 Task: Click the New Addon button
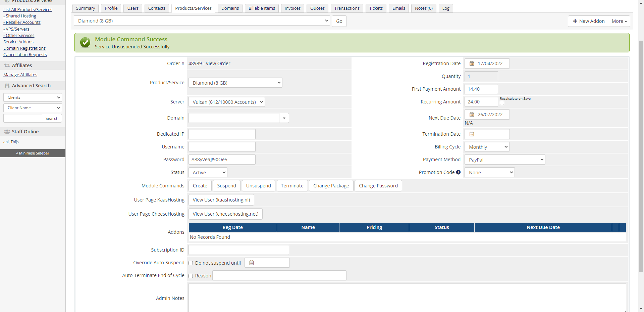pyautogui.click(x=588, y=21)
